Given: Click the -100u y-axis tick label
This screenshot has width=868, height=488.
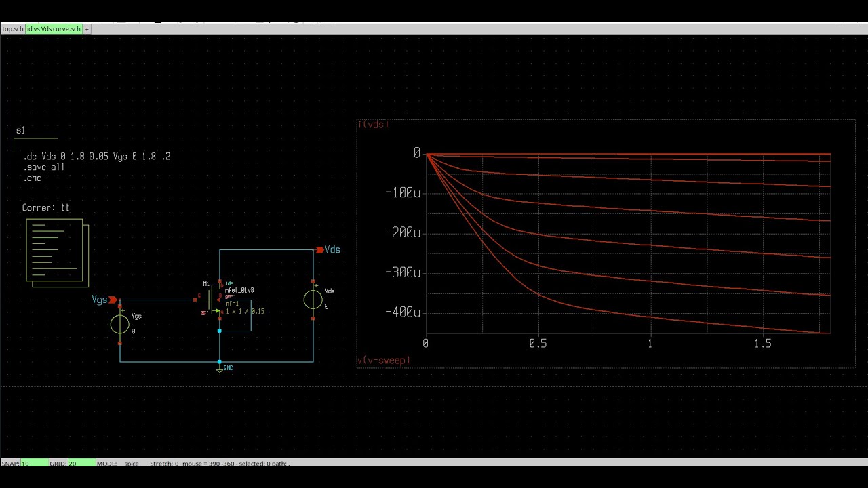Looking at the screenshot, I should click(x=402, y=193).
